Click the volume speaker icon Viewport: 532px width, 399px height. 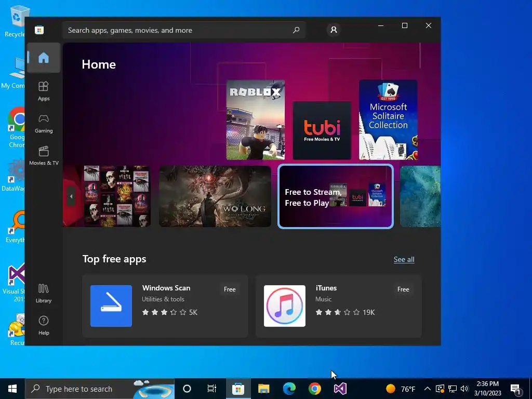[x=464, y=389]
